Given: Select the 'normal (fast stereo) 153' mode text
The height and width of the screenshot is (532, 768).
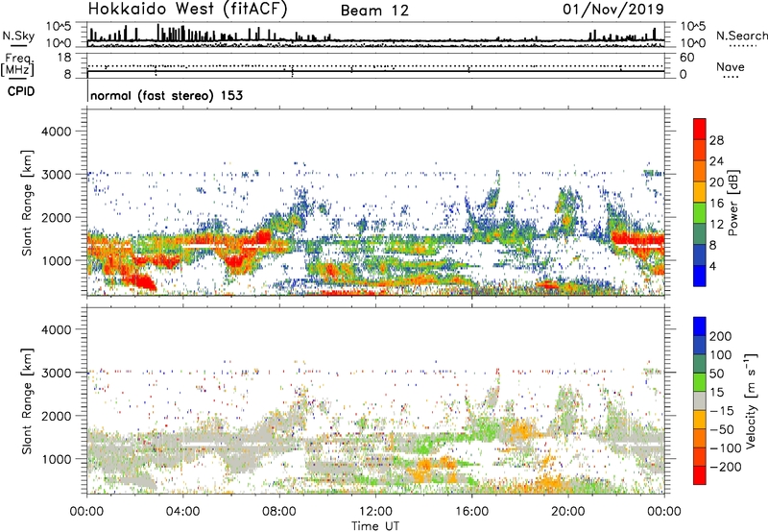Looking at the screenshot, I should coord(166,96).
